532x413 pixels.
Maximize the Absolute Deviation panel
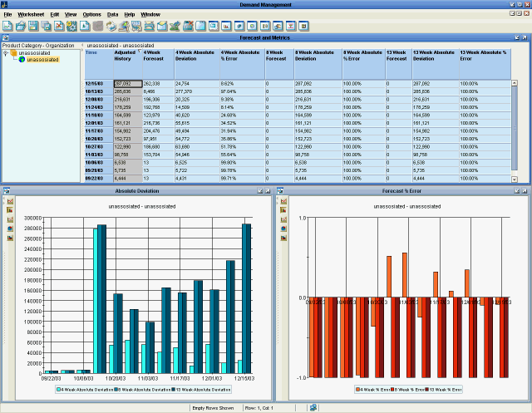click(x=268, y=191)
